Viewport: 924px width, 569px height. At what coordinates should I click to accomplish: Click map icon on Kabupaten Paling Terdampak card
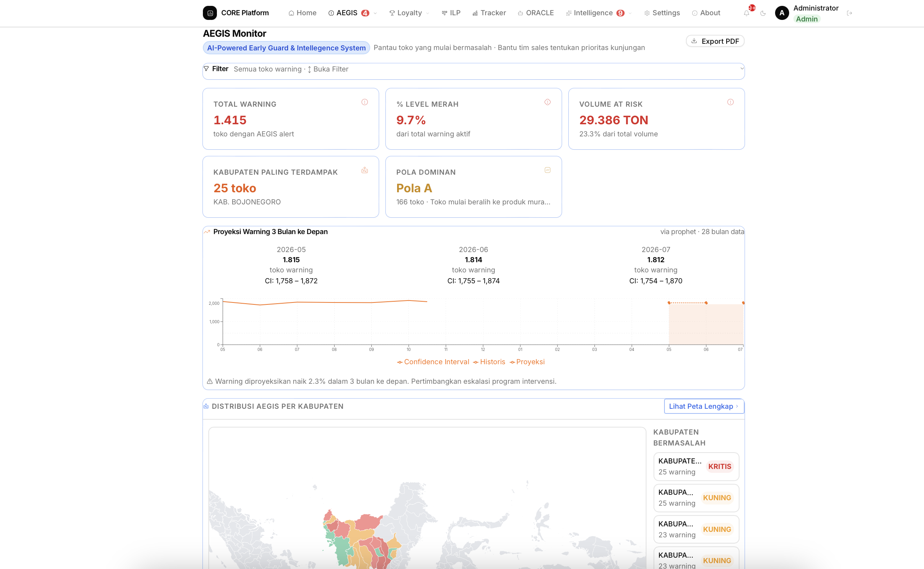point(365,170)
